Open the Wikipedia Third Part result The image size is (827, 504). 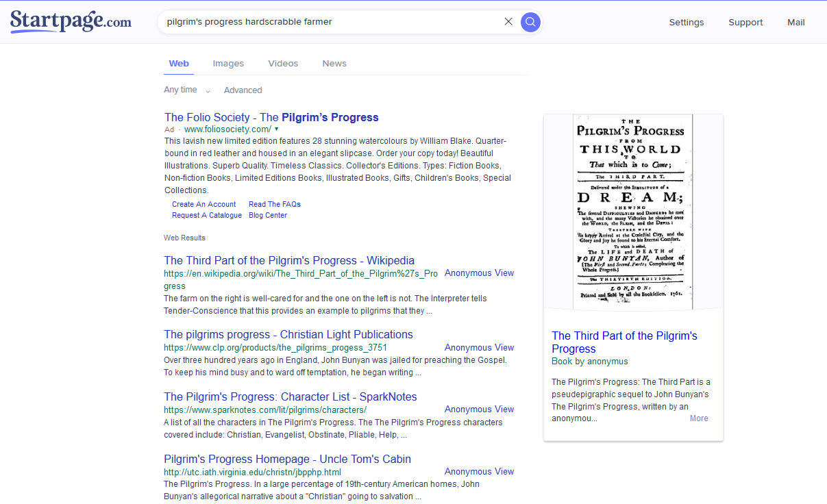pyautogui.click(x=289, y=260)
